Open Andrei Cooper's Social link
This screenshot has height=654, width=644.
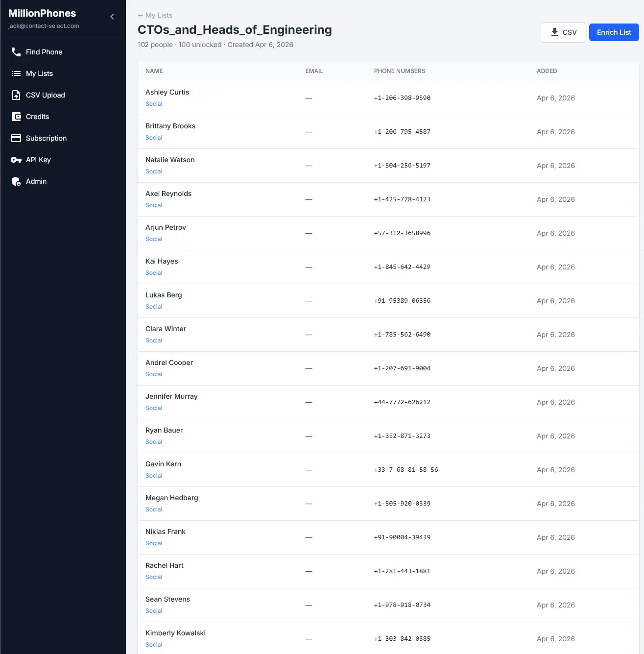point(154,374)
